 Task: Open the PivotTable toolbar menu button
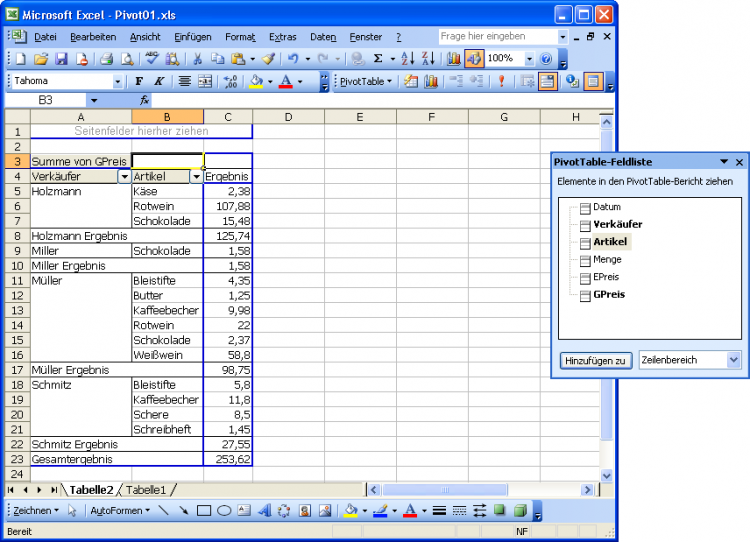pyautogui.click(x=366, y=81)
